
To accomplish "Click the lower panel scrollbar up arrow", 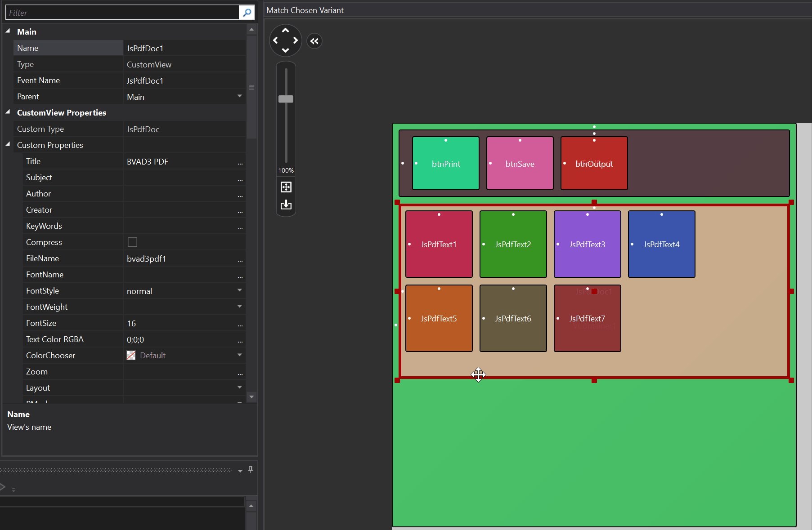I will 251,506.
